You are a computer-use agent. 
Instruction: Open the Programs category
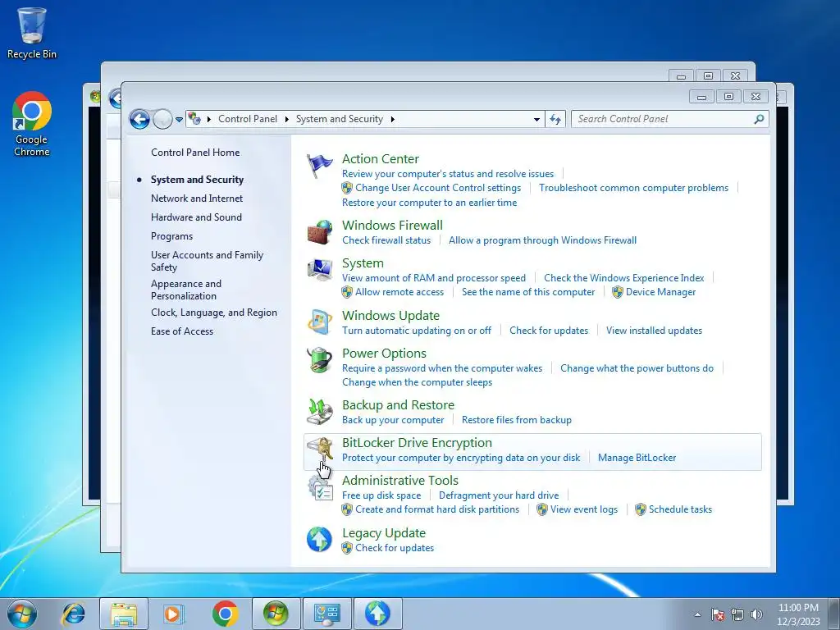(x=171, y=236)
